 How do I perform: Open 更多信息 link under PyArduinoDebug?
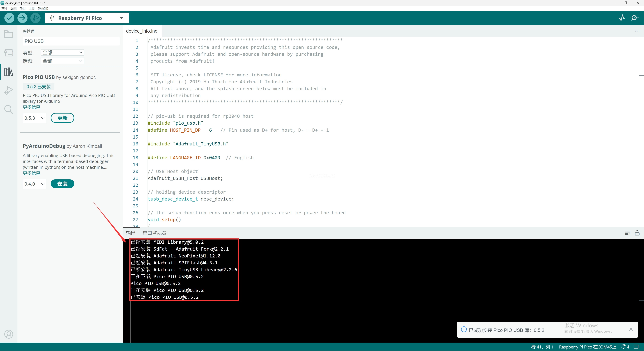pyautogui.click(x=32, y=173)
